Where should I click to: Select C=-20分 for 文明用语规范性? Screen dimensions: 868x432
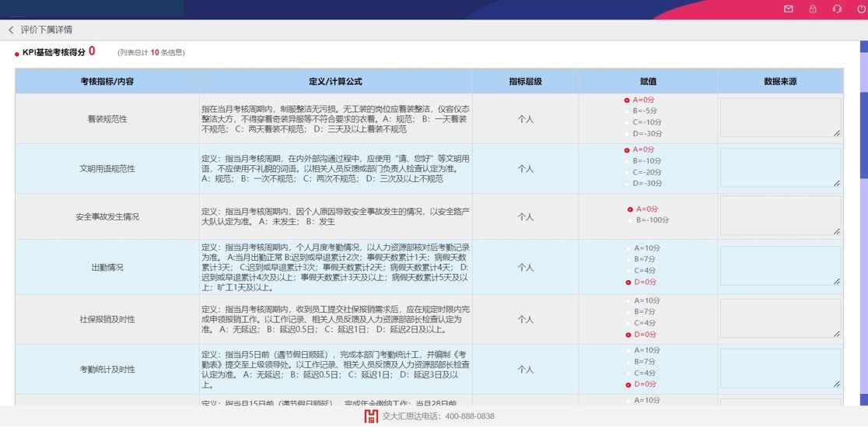tap(627, 173)
